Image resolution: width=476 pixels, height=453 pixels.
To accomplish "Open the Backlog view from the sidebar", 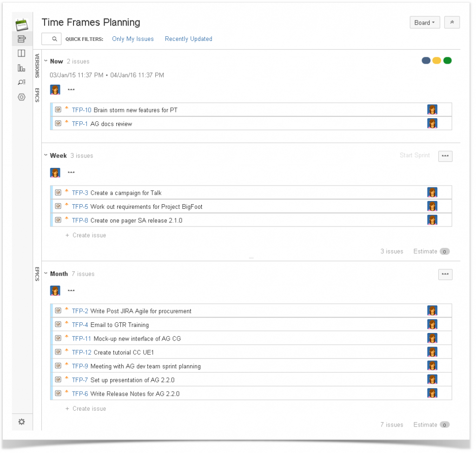I will tap(21, 39).
